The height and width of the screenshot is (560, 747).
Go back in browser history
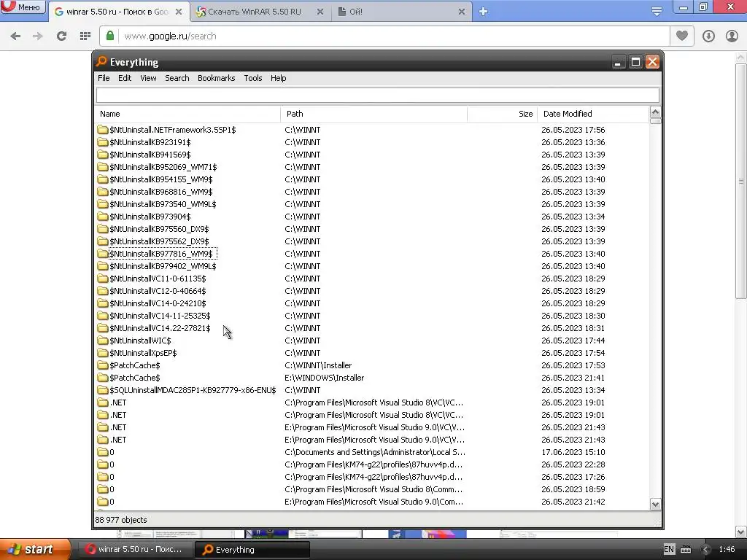tap(15, 36)
